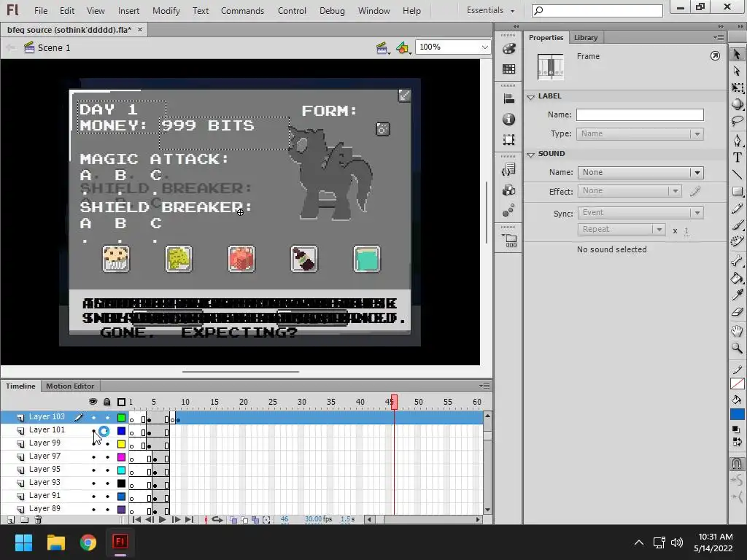
Task: Select the Brush tool
Action: [737, 225]
